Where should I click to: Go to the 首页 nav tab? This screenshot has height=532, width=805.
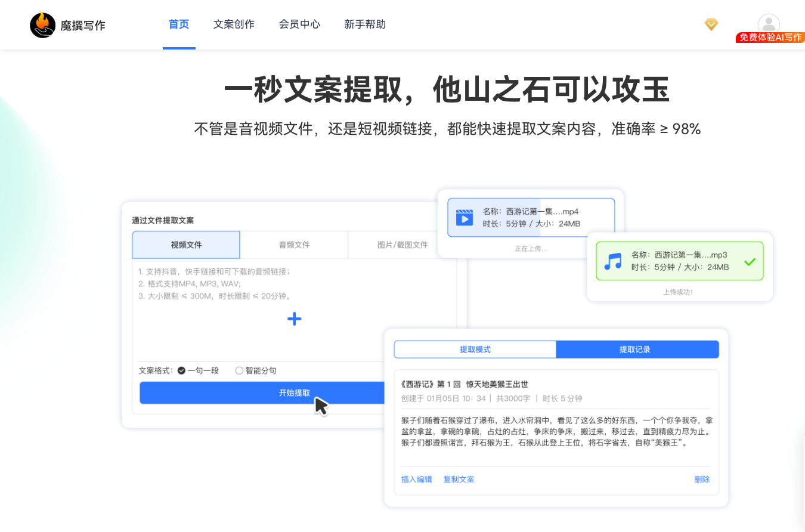click(179, 24)
